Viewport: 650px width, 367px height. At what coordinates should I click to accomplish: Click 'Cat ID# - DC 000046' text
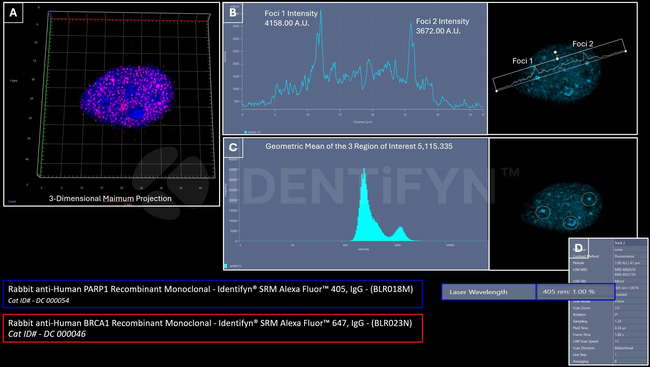tap(47, 334)
